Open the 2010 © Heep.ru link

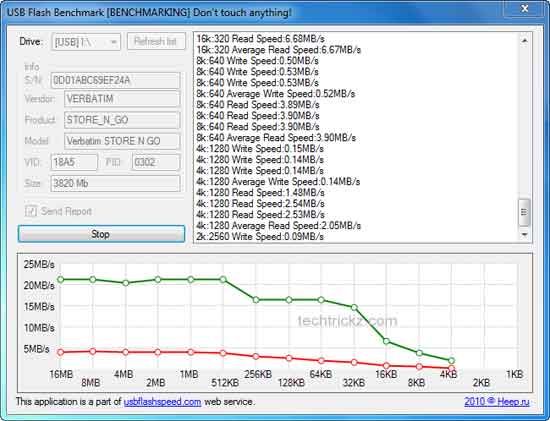pos(497,402)
